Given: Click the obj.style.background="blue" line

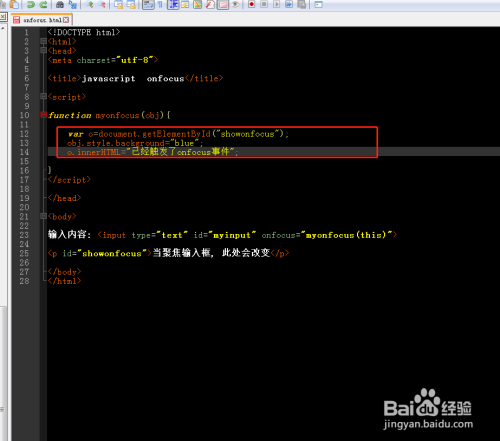Looking at the screenshot, I should [x=135, y=143].
